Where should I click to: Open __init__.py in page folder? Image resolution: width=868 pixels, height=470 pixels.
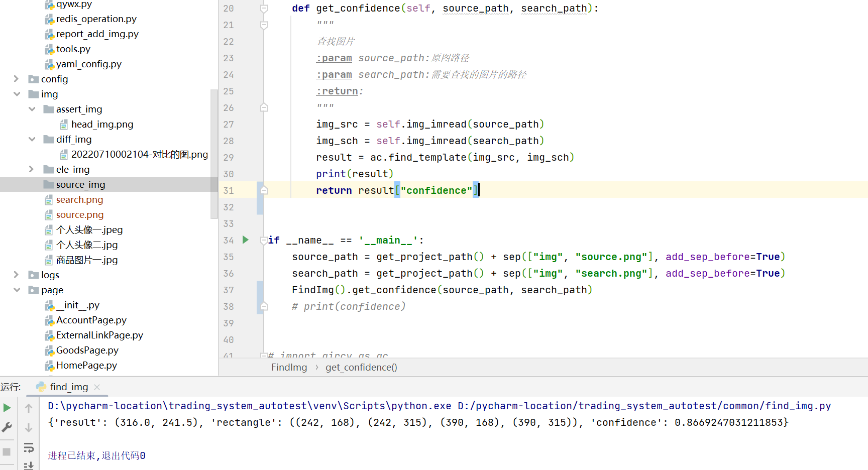[x=78, y=305]
